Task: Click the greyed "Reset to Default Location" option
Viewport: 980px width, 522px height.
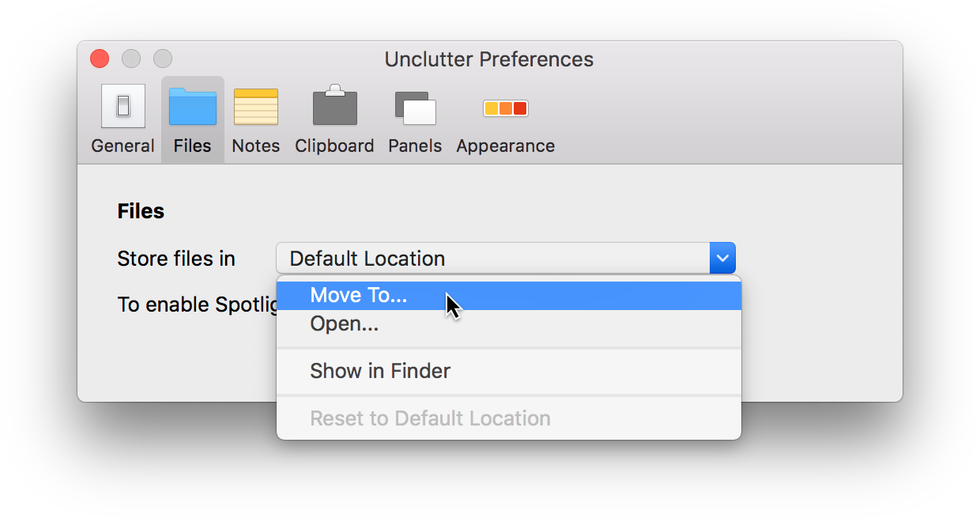Action: pyautogui.click(x=431, y=418)
